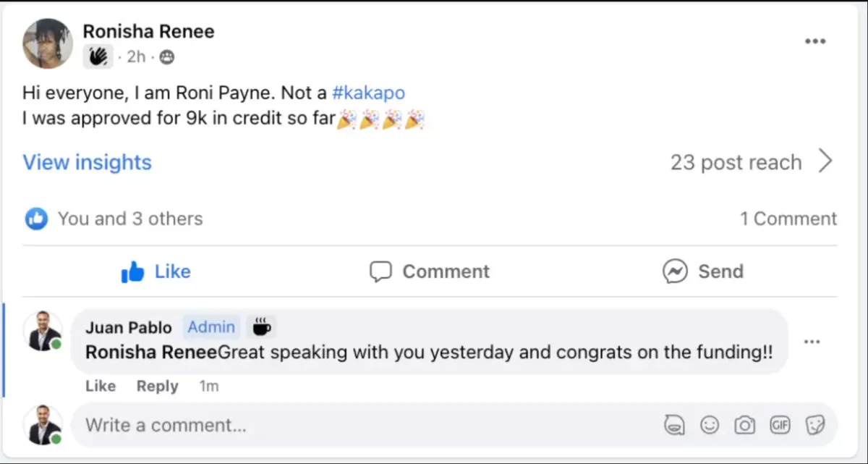Open post options three-dot menu

pos(815,41)
